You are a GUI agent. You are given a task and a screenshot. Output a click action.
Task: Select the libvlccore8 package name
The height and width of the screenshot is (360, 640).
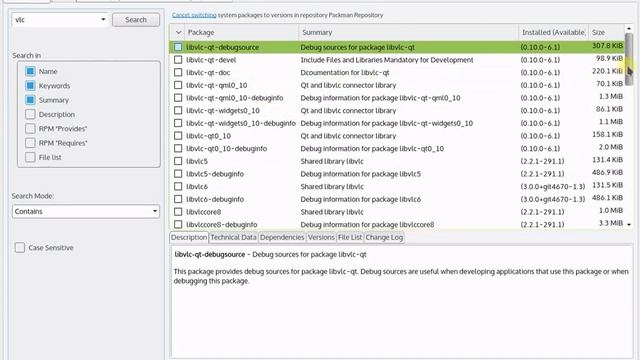203,211
